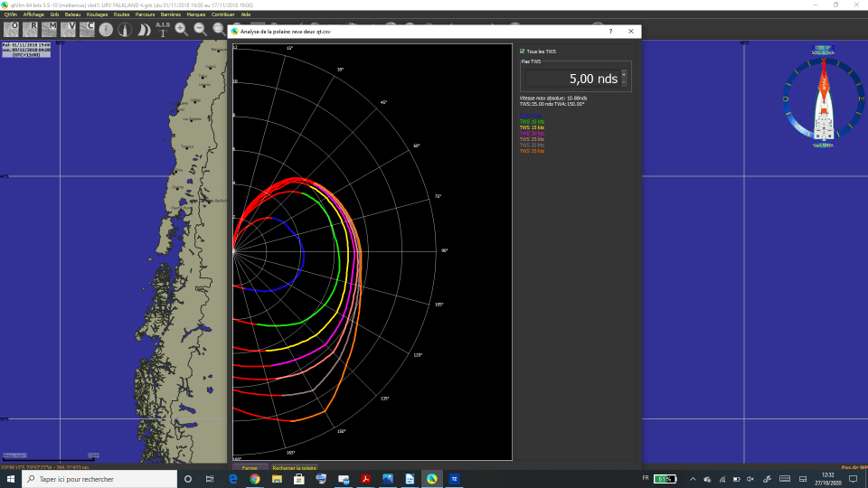The height and width of the screenshot is (488, 868).
Task: Click the Recharger la polaire button
Action: [x=295, y=468]
